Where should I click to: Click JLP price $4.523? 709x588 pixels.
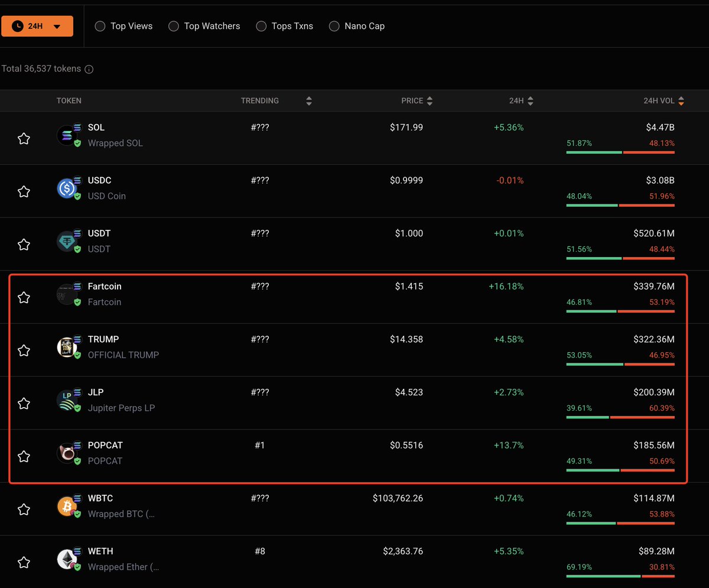coord(409,392)
